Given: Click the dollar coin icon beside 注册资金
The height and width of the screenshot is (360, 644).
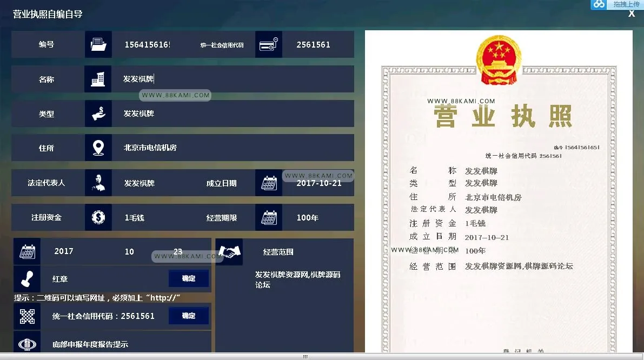Looking at the screenshot, I should 98,217.
